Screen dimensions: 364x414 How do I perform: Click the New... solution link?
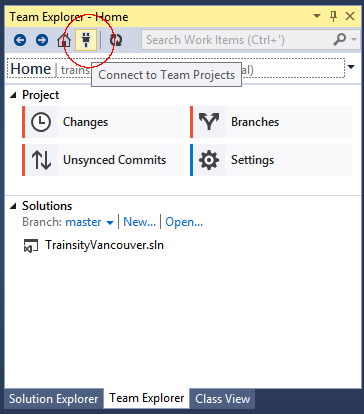[139, 222]
